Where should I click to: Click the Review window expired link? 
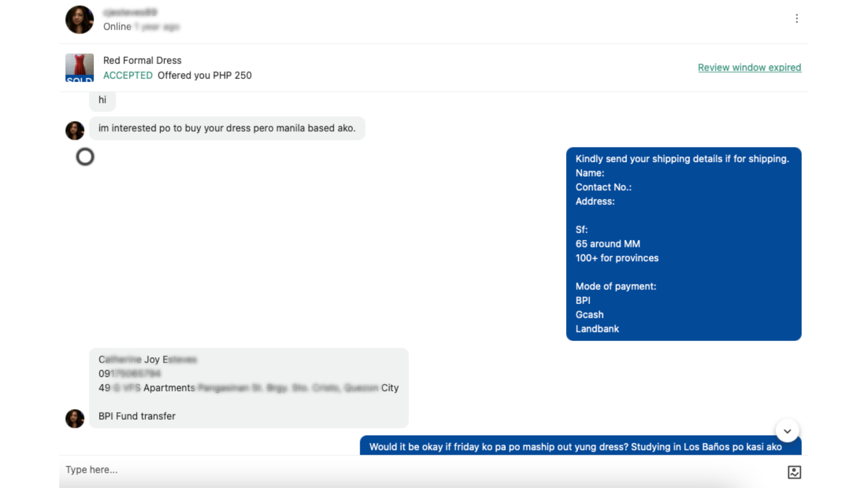pos(749,67)
